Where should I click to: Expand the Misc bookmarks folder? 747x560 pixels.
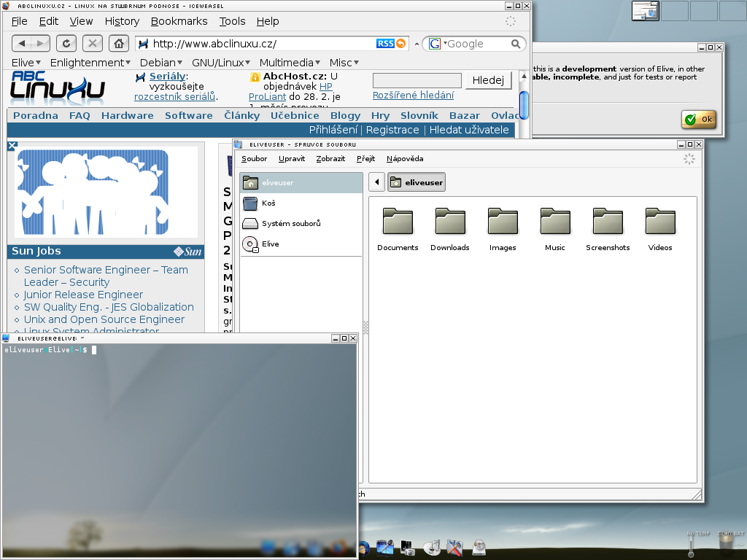coord(344,63)
